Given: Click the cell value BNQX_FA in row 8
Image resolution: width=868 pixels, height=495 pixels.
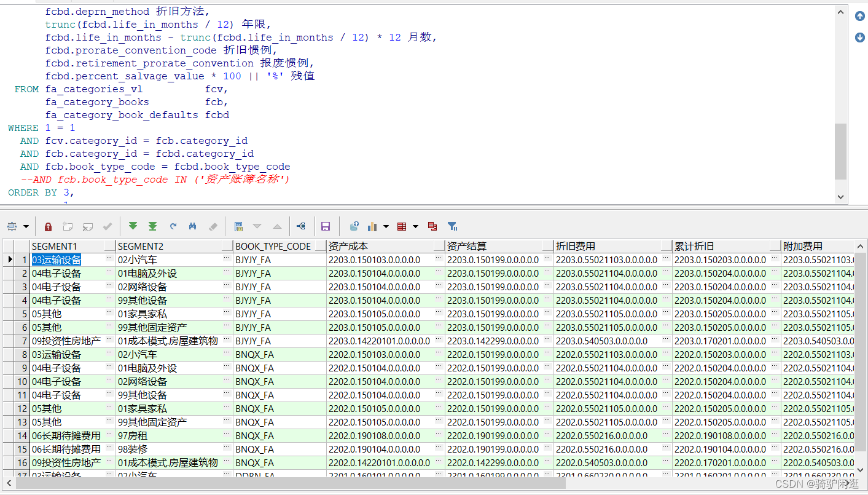Looking at the screenshot, I should click(254, 354).
